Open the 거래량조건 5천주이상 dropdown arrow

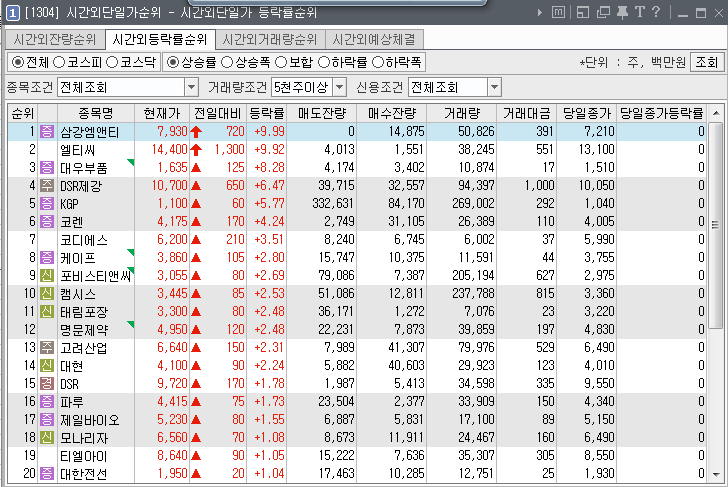pos(340,87)
